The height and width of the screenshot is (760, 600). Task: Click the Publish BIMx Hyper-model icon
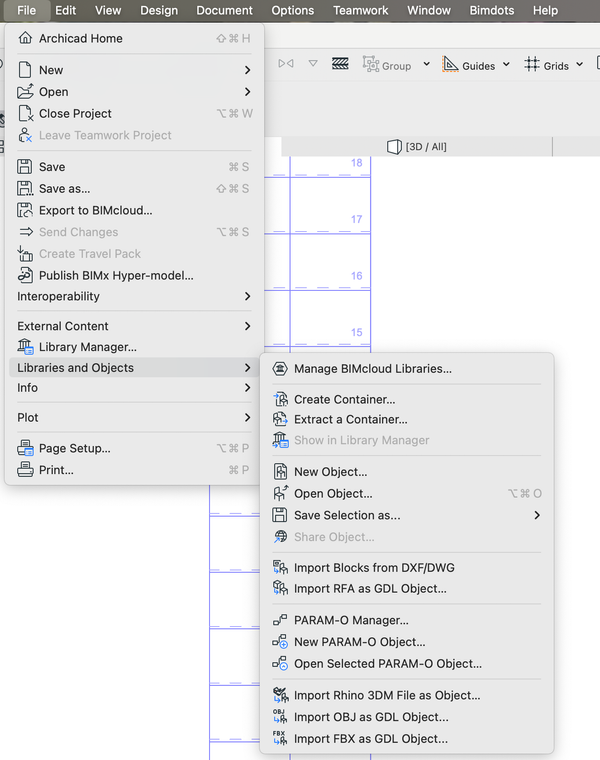click(x=25, y=275)
